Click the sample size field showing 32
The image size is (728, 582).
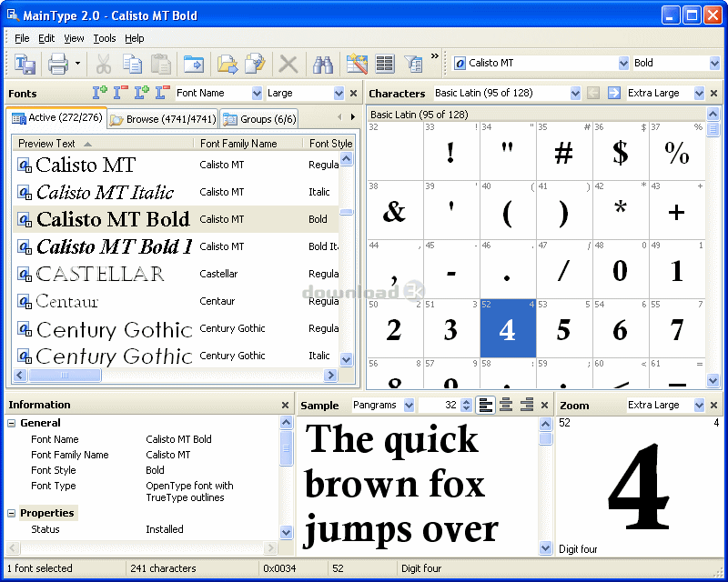[x=440, y=406]
